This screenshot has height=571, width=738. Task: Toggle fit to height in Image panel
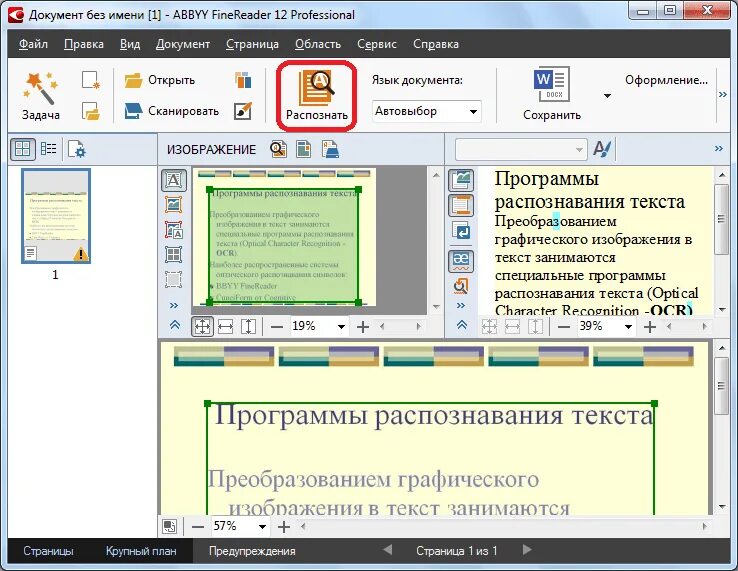click(x=248, y=327)
